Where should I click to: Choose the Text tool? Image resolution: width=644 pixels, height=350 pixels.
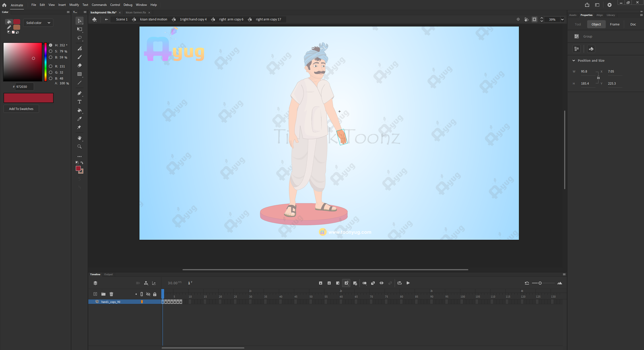pyautogui.click(x=79, y=102)
